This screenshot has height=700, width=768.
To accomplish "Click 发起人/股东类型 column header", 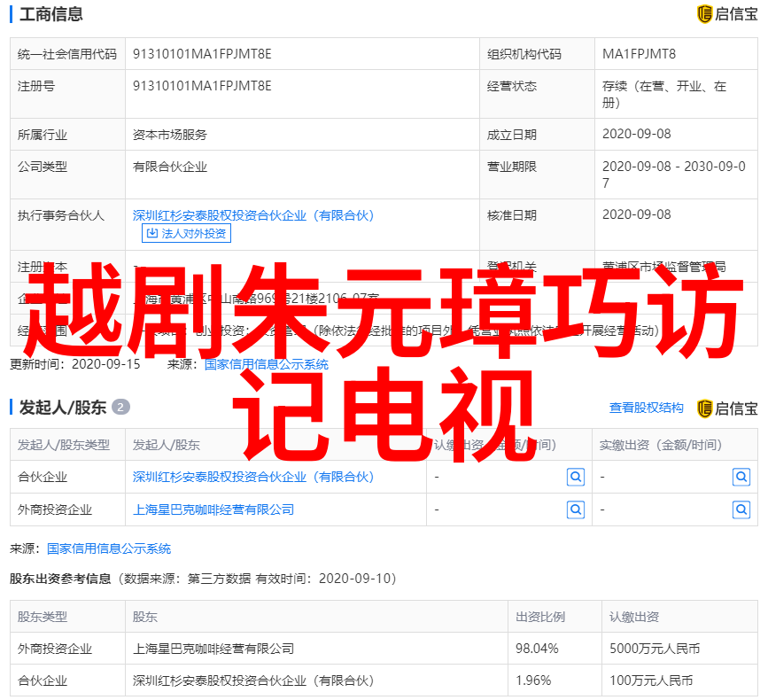I will pyautogui.click(x=64, y=445).
